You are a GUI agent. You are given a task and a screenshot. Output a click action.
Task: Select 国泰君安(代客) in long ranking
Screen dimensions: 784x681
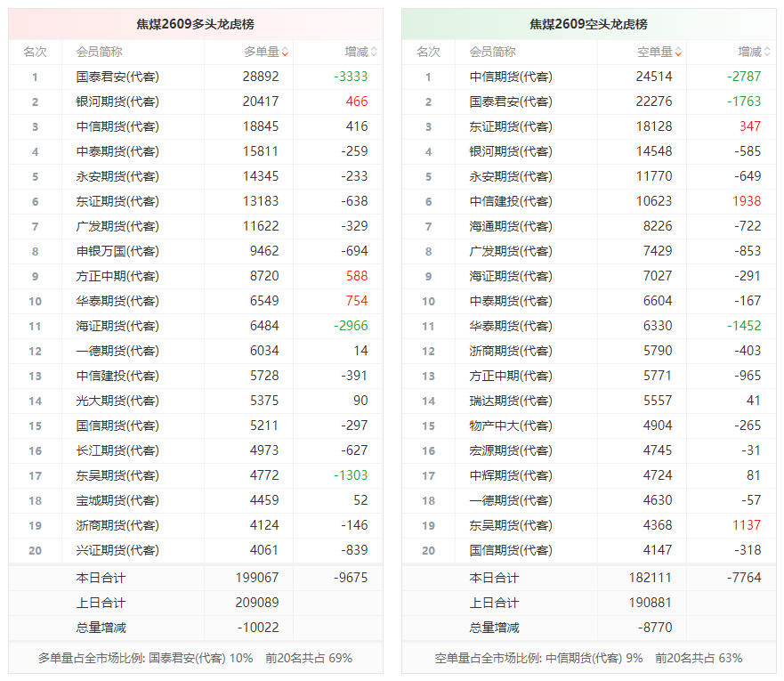point(117,77)
